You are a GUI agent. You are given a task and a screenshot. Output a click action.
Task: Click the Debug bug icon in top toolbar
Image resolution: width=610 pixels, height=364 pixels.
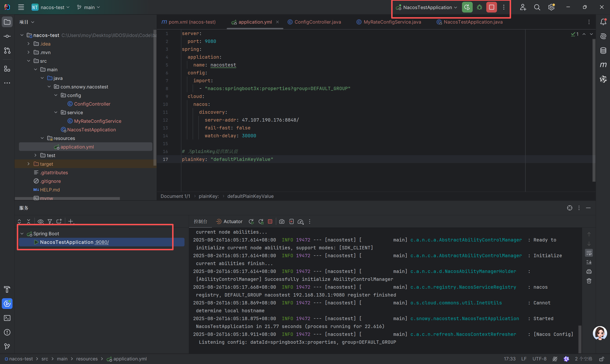point(479,7)
